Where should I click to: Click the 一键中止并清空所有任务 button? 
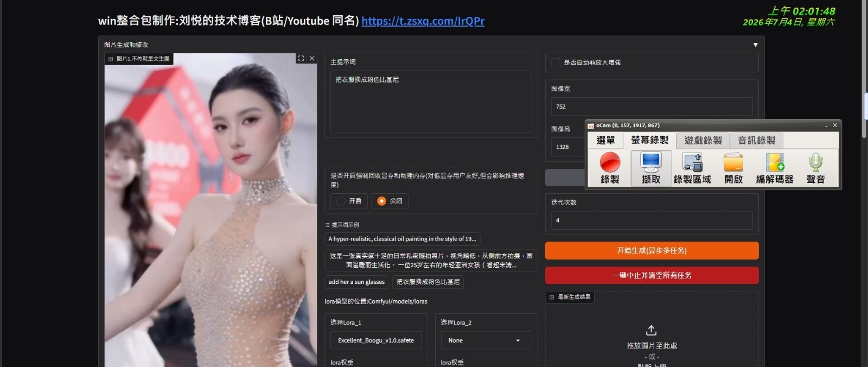652,275
